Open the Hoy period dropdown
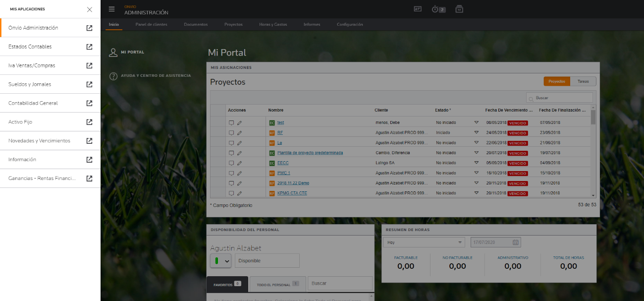The height and width of the screenshot is (301, 644). [x=424, y=242]
